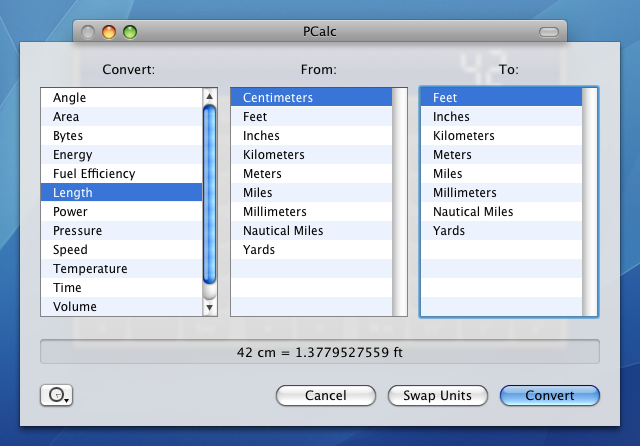Choose Inches in To list

501,117
